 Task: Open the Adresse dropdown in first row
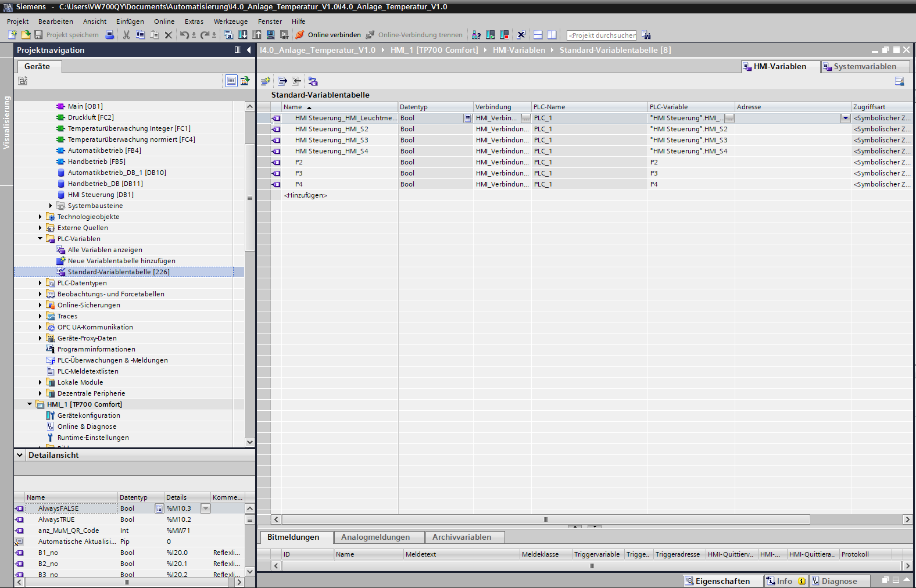[845, 118]
